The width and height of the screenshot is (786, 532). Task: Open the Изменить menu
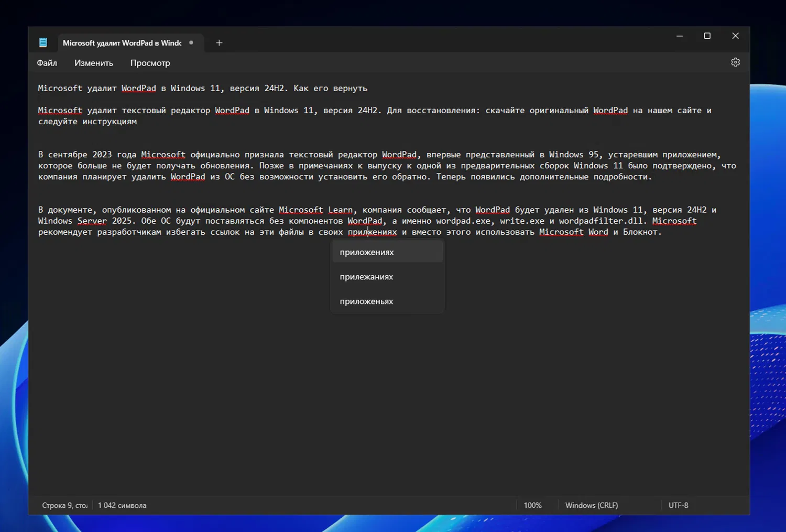click(x=94, y=63)
